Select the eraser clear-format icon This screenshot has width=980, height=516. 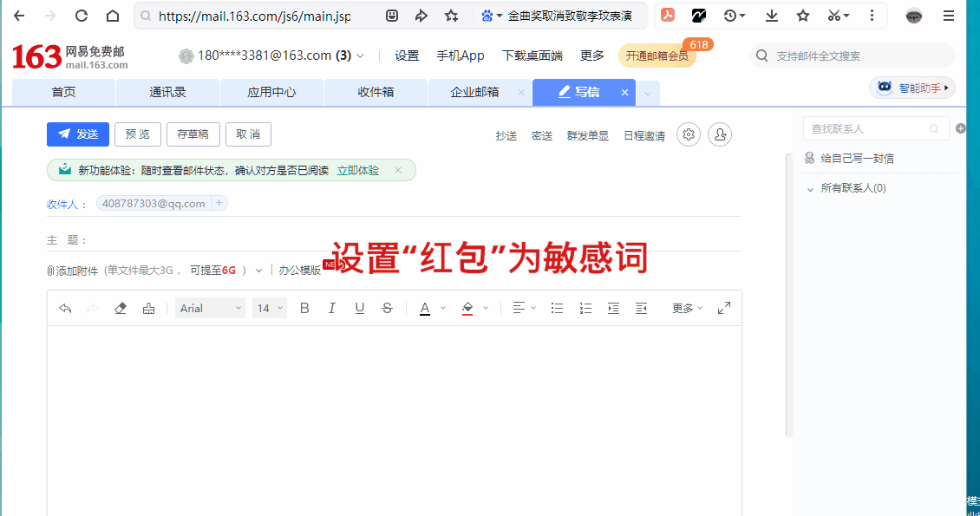121,308
